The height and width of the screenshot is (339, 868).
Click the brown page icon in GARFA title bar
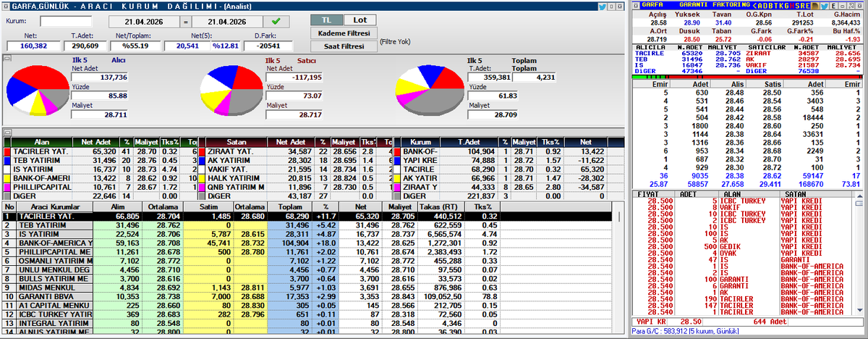coord(814,6)
